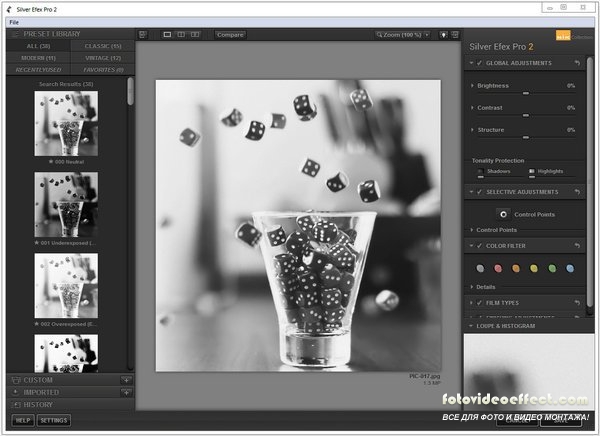The image size is (600, 436).
Task: Toggle Selective Adjustments checkbox
Action: click(x=479, y=192)
